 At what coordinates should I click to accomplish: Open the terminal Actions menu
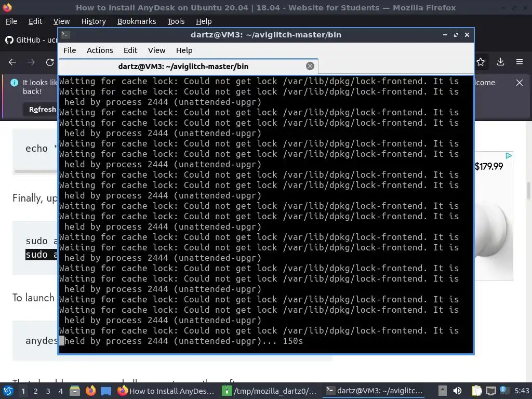100,50
